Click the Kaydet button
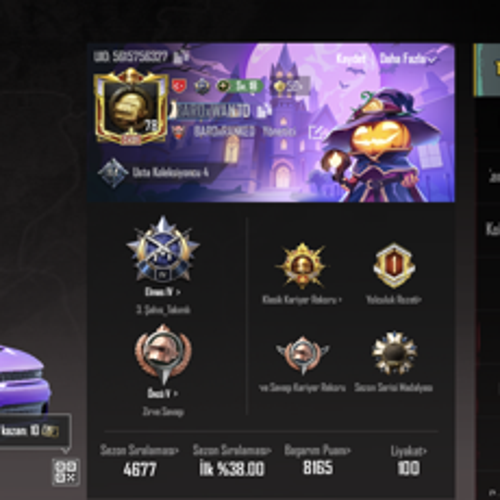The width and height of the screenshot is (500, 500). click(x=351, y=59)
